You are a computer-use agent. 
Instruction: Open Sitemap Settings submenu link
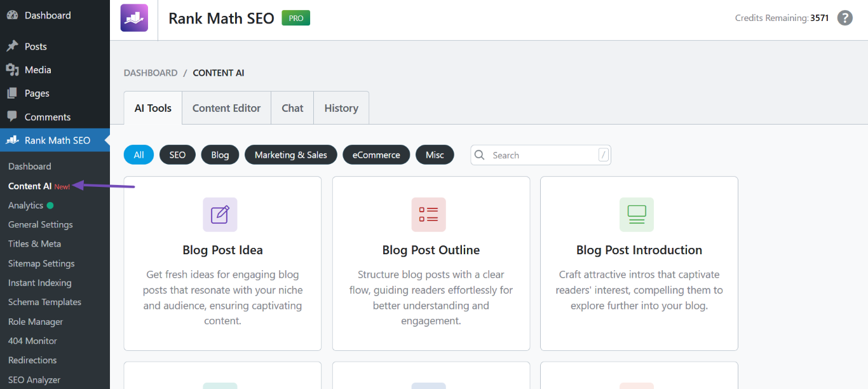(41, 263)
